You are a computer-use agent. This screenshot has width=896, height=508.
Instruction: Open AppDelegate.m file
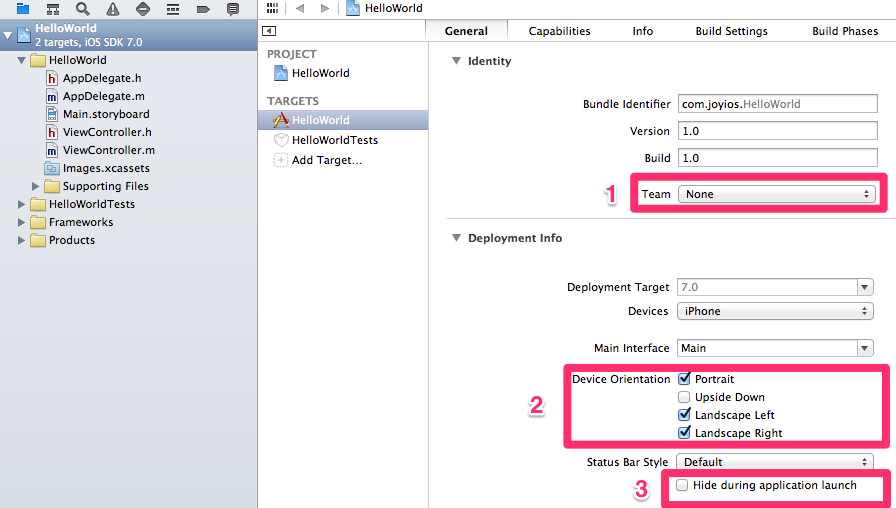point(103,96)
